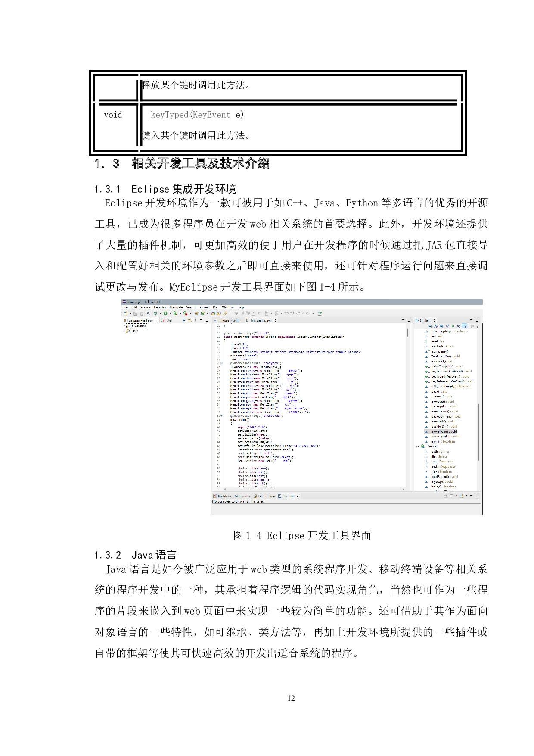Click the Save toolbar icon
This screenshot has height=756, width=534.
pyautogui.click(x=135, y=313)
